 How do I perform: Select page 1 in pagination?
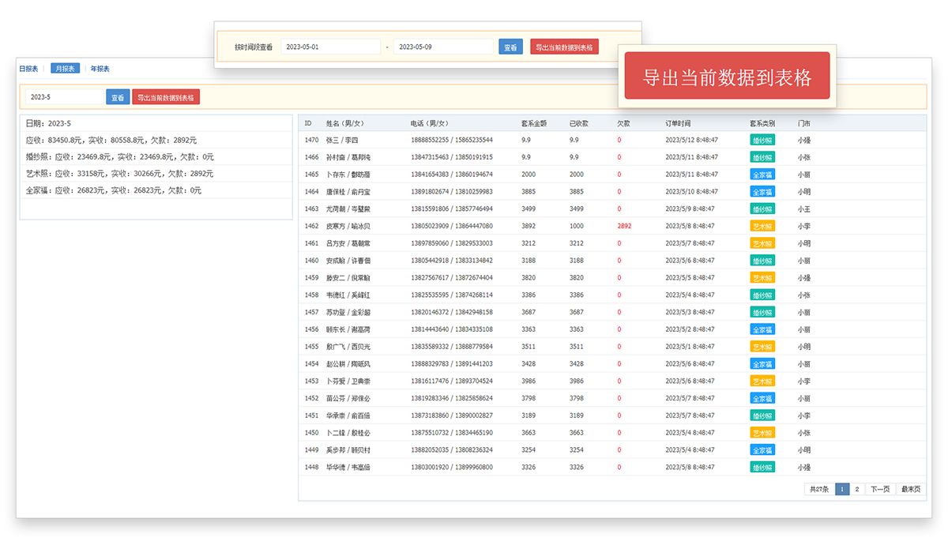point(842,489)
